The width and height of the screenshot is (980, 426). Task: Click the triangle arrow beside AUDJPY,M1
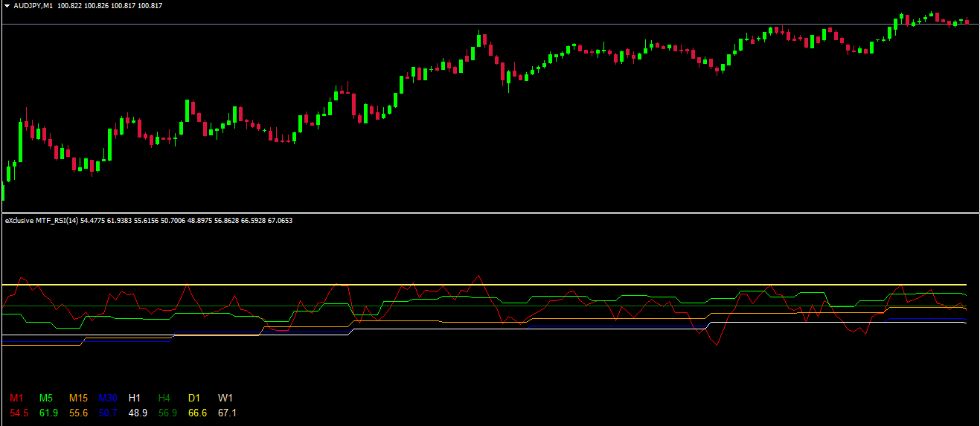(x=7, y=6)
